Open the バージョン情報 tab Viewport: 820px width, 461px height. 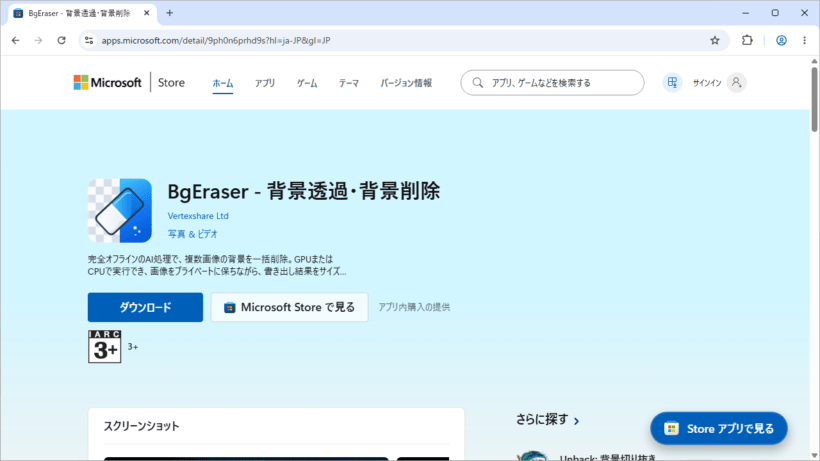pos(406,83)
